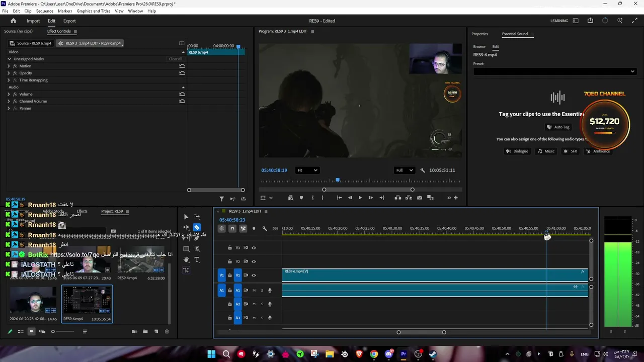Click Program Monitor wrench settings icon
This screenshot has height=362, width=644.
pos(423,170)
